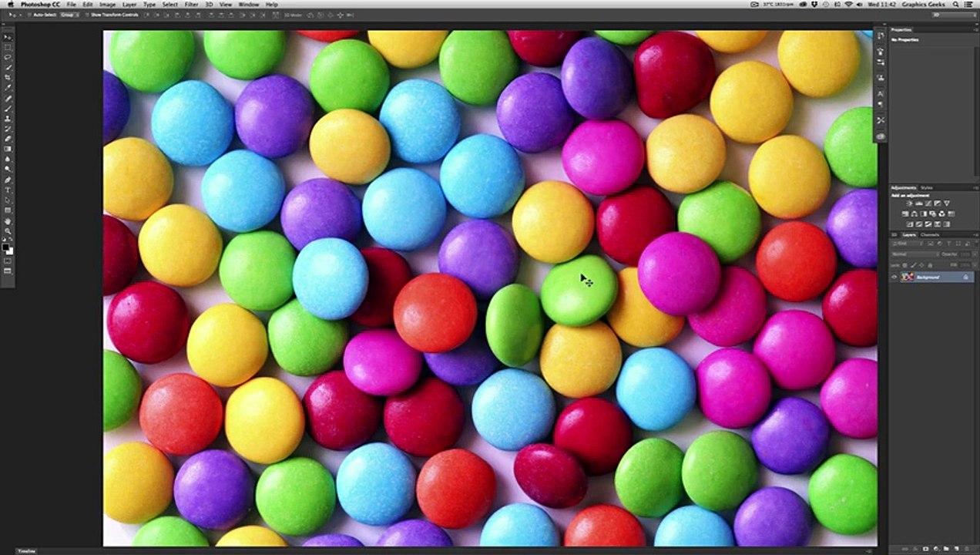
Task: Add a Black & White adjustment
Action: coord(924,214)
